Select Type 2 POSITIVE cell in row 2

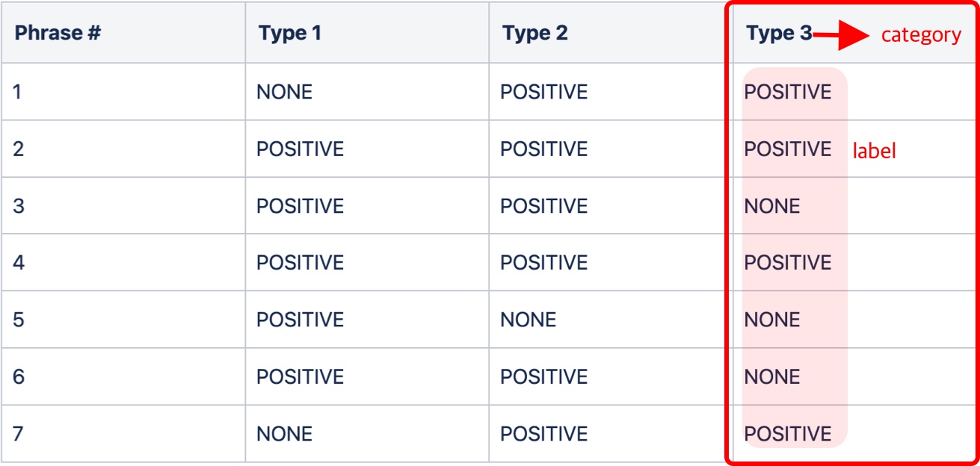coord(543,149)
